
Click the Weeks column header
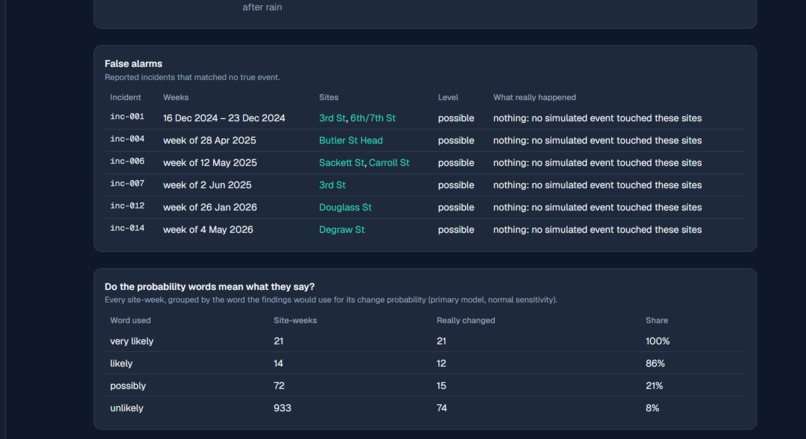click(x=176, y=97)
